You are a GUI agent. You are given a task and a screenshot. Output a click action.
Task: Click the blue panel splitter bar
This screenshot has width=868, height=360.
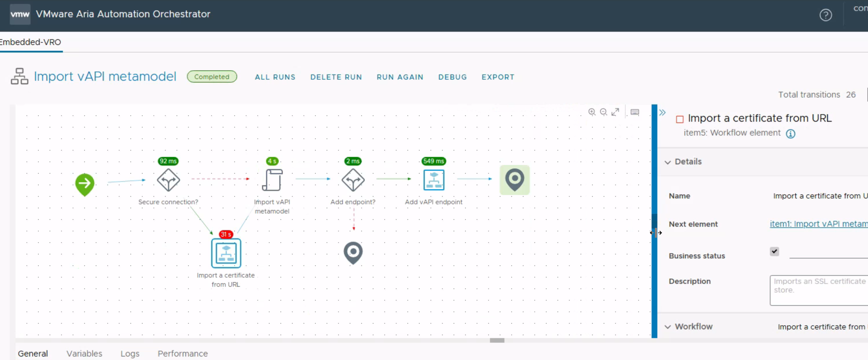[654, 221]
